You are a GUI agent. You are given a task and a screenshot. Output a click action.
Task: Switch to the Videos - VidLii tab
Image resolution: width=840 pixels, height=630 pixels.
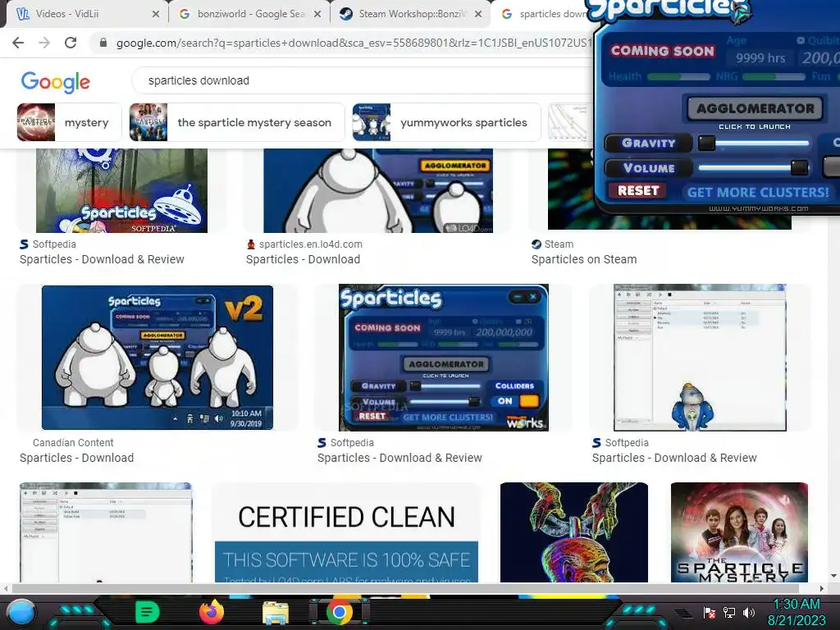[x=85, y=14]
